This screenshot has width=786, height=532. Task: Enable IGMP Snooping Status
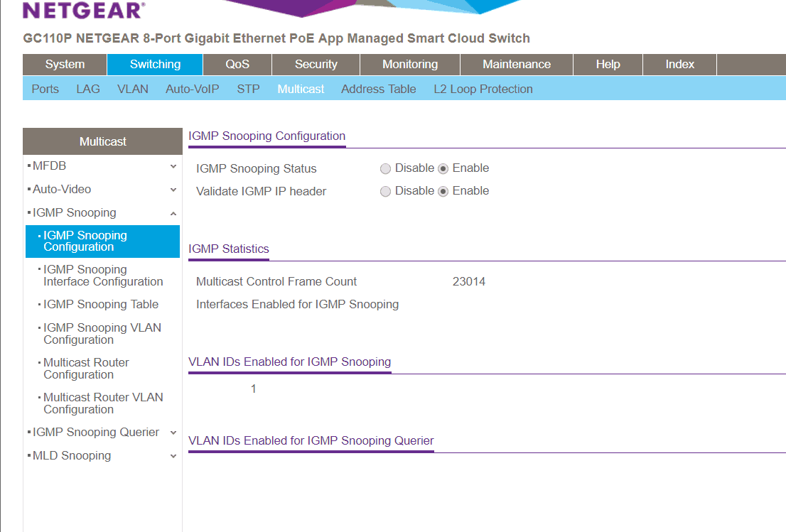point(443,169)
